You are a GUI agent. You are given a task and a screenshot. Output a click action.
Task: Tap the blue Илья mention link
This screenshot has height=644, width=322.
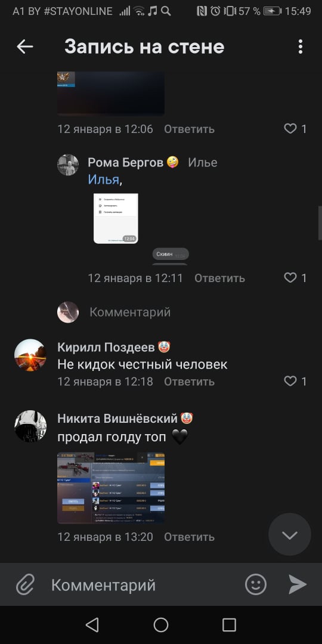point(104,179)
